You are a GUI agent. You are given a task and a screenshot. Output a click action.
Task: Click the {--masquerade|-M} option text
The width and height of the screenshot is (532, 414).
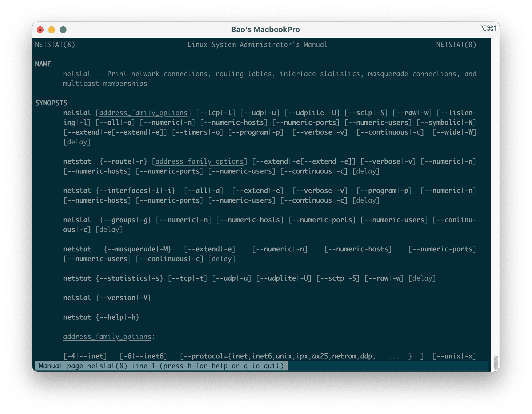pos(137,249)
